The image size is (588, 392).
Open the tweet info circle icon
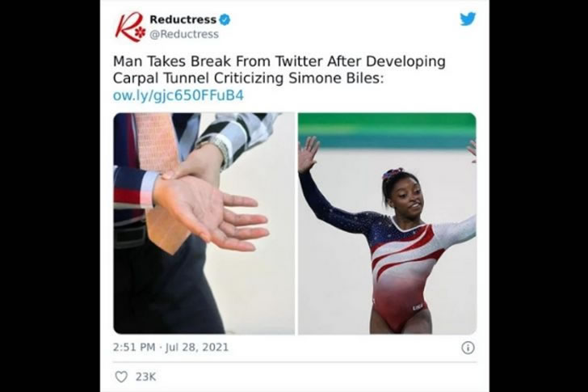[468, 348]
